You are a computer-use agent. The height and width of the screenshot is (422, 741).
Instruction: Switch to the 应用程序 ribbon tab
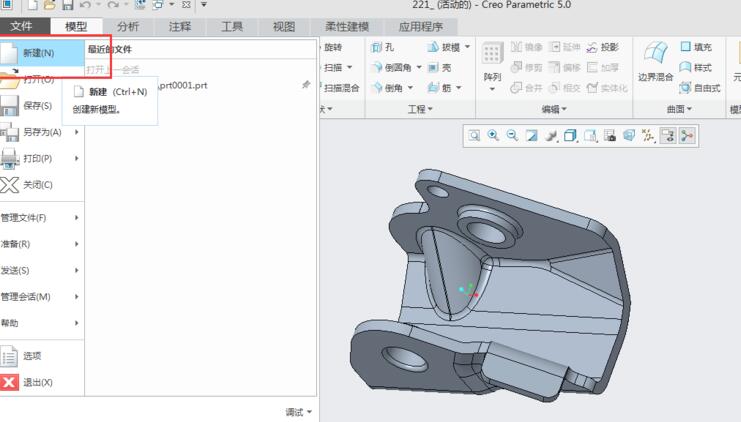[421, 26]
